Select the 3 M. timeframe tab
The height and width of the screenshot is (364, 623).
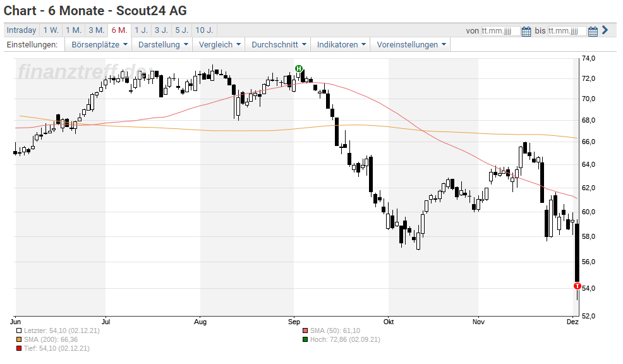coord(97,30)
